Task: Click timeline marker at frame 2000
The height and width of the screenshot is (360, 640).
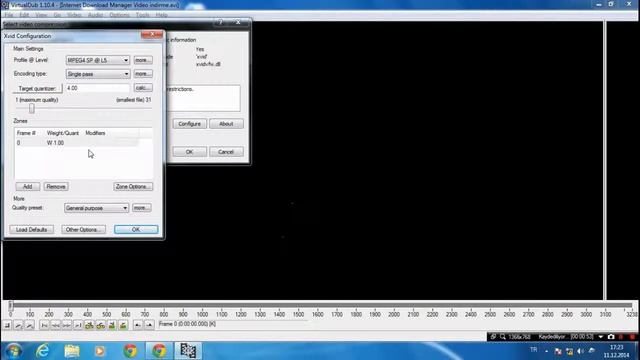Action: pos(394,315)
